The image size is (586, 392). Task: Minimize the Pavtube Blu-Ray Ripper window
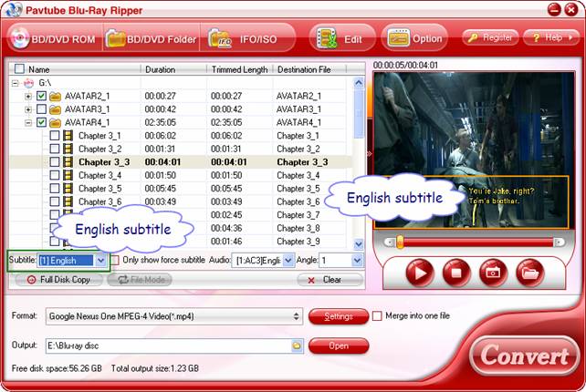point(554,9)
